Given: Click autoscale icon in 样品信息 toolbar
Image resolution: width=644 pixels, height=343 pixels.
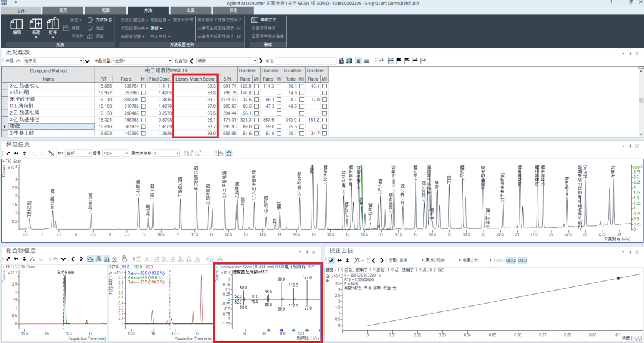Looking at the screenshot, I should point(8,153).
